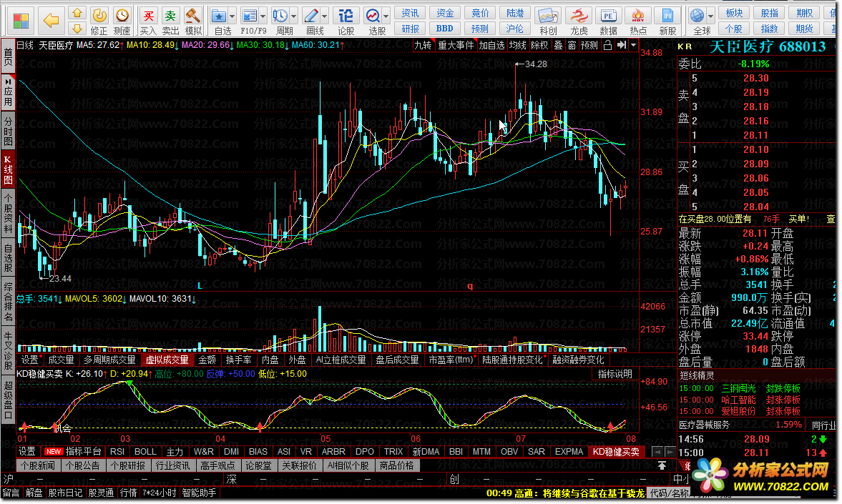This screenshot has height=504, width=842.
Task: Open the 数据 PE data icon
Action: click(x=608, y=21)
